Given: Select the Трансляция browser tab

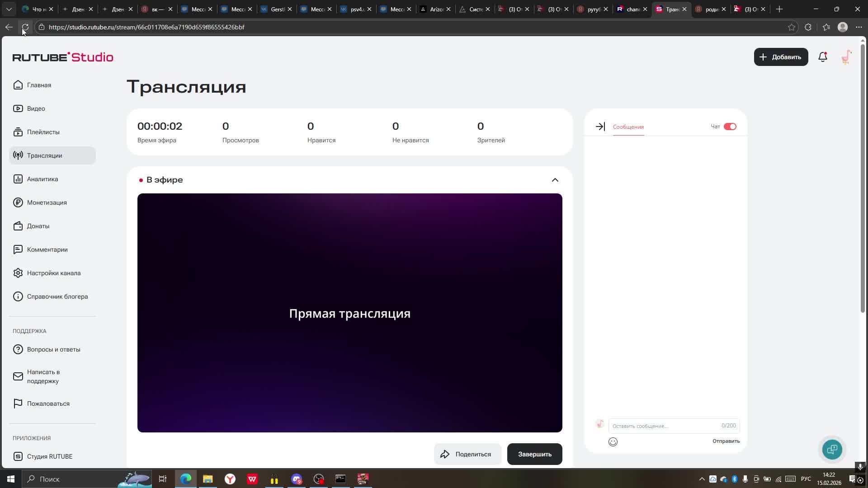Looking at the screenshot, I should pyautogui.click(x=669, y=9).
